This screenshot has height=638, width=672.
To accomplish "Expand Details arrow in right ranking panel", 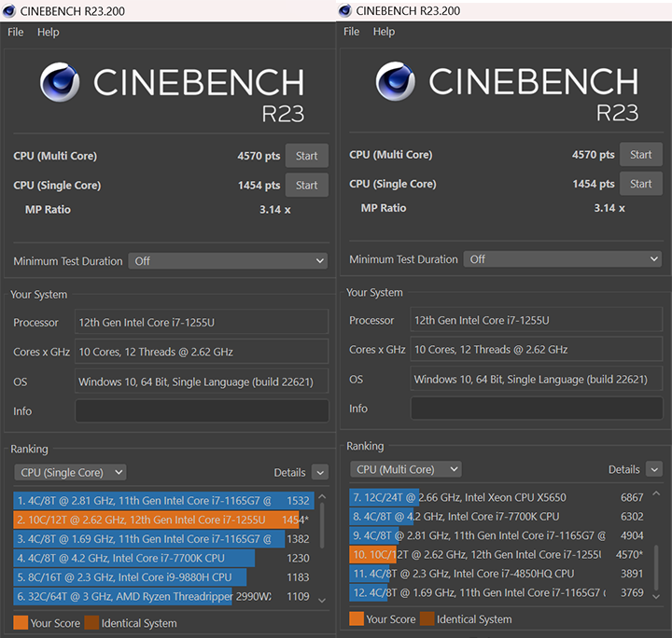I will (x=654, y=470).
